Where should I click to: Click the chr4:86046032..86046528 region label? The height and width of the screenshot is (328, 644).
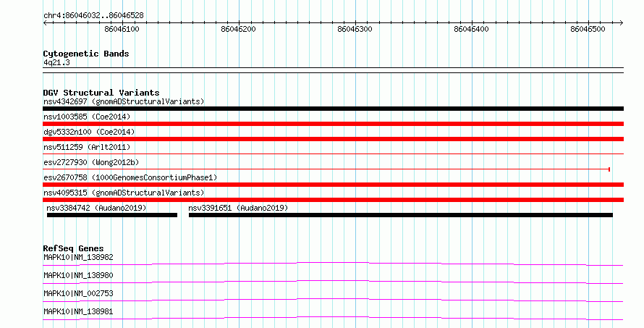pyautogui.click(x=93, y=16)
